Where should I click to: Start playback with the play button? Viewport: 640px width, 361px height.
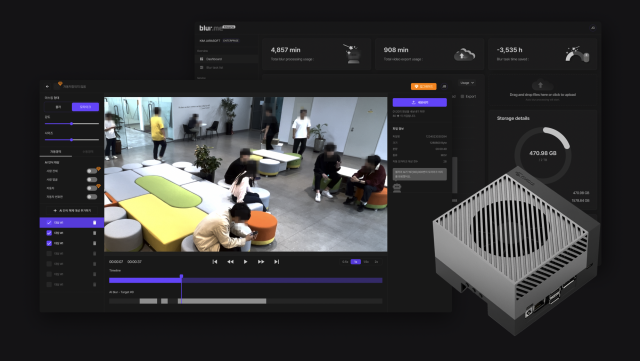[245, 262]
